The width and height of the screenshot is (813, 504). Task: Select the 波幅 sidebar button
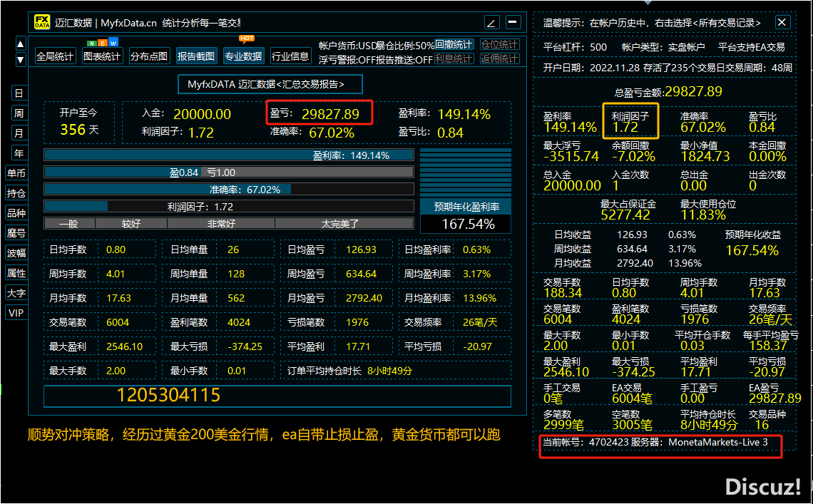point(16,253)
